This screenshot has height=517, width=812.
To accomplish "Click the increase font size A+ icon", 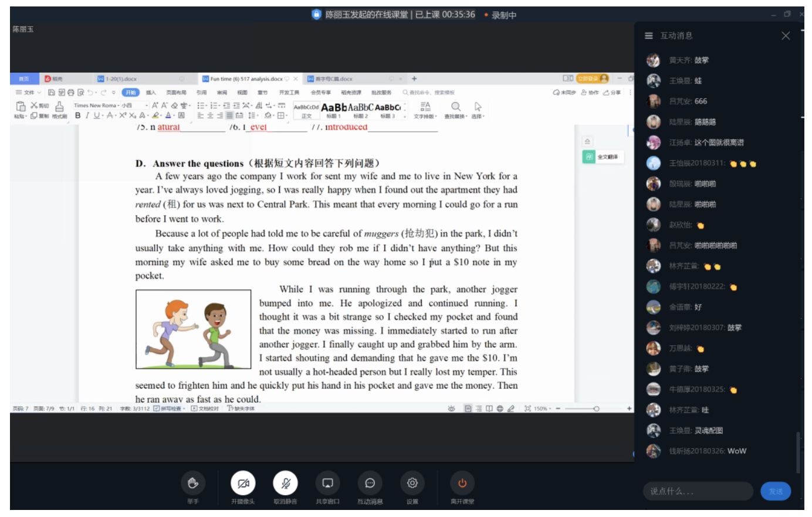I will (155, 106).
